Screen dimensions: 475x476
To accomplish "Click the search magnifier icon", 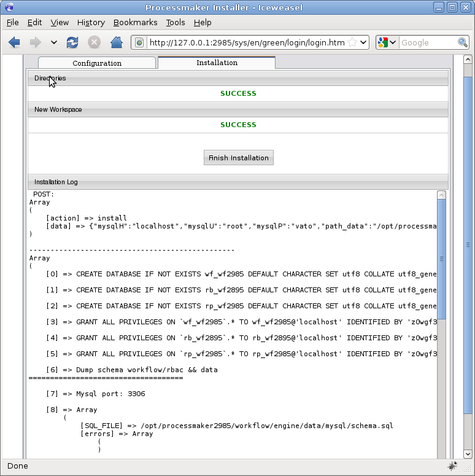I will pos(463,42).
